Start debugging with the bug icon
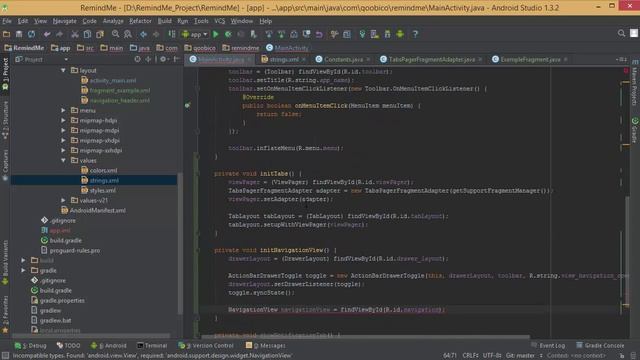Viewport: 640px width, 360px height. tap(228, 34)
